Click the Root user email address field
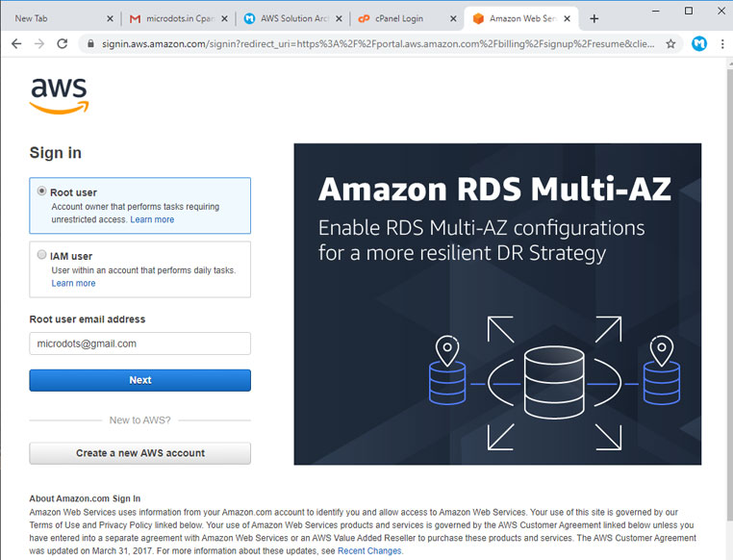 (x=139, y=344)
